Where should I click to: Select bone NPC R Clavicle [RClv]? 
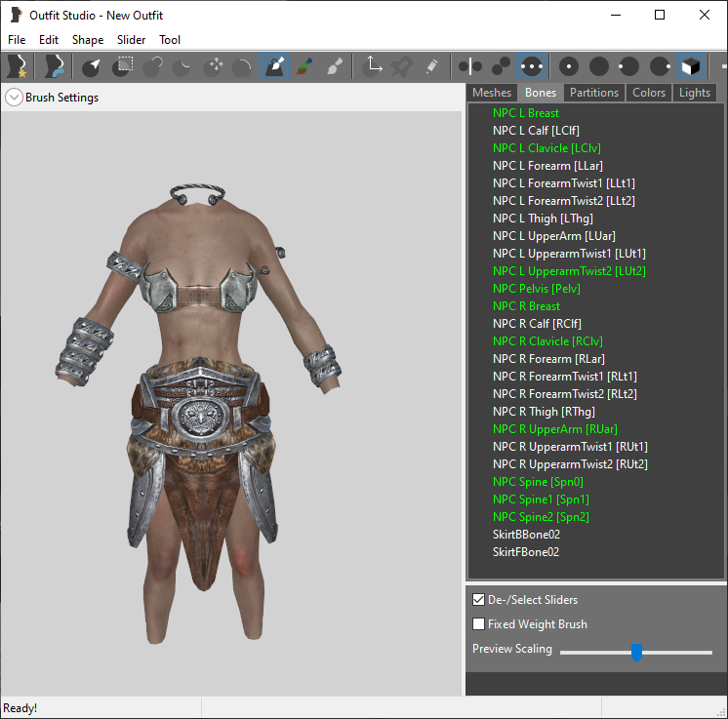point(547,341)
